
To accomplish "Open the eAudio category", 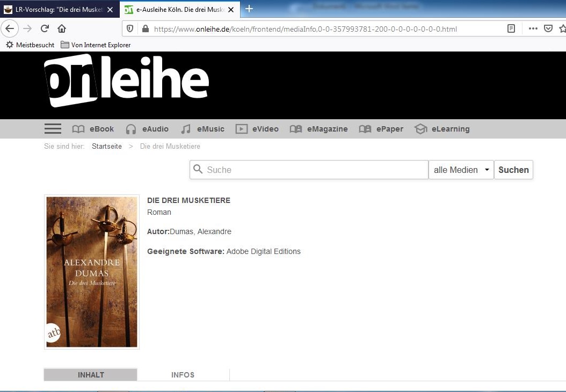I will tap(147, 129).
